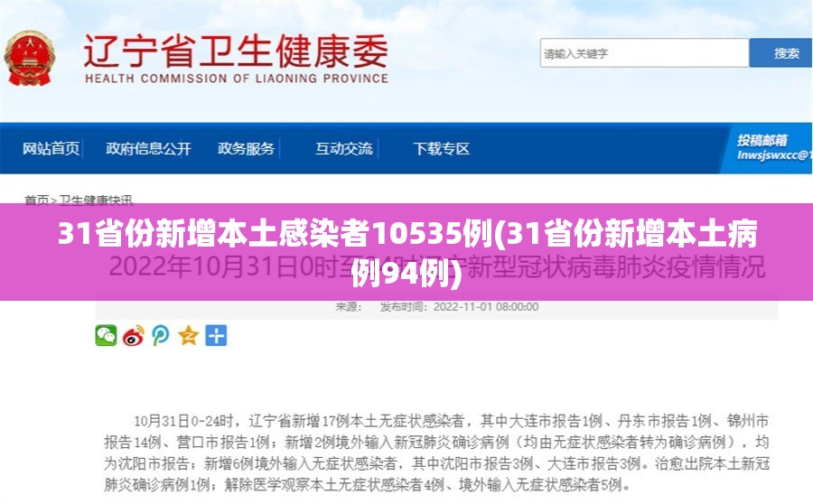Open 政府信息公开 menu item
The image size is (813, 504).
pyautogui.click(x=148, y=149)
